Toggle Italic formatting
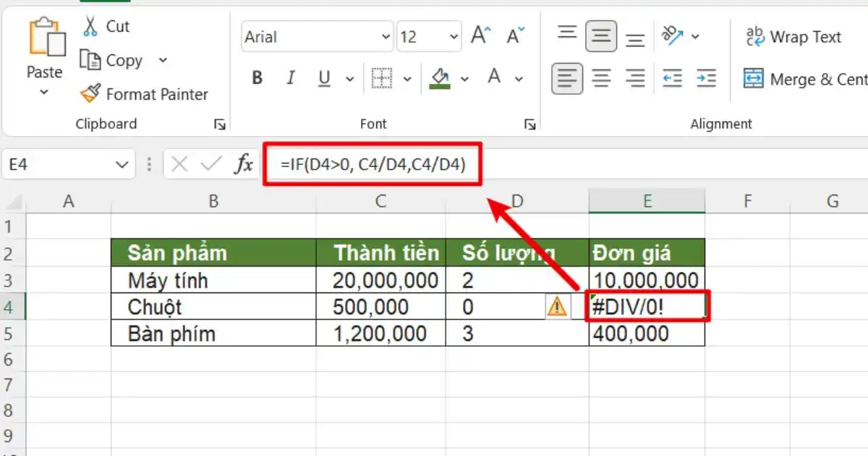 291,78
